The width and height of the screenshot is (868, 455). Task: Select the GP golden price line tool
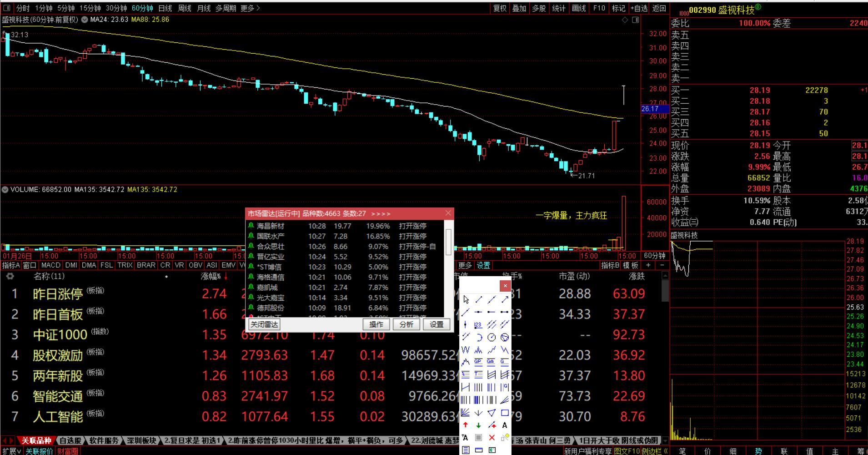click(478, 362)
